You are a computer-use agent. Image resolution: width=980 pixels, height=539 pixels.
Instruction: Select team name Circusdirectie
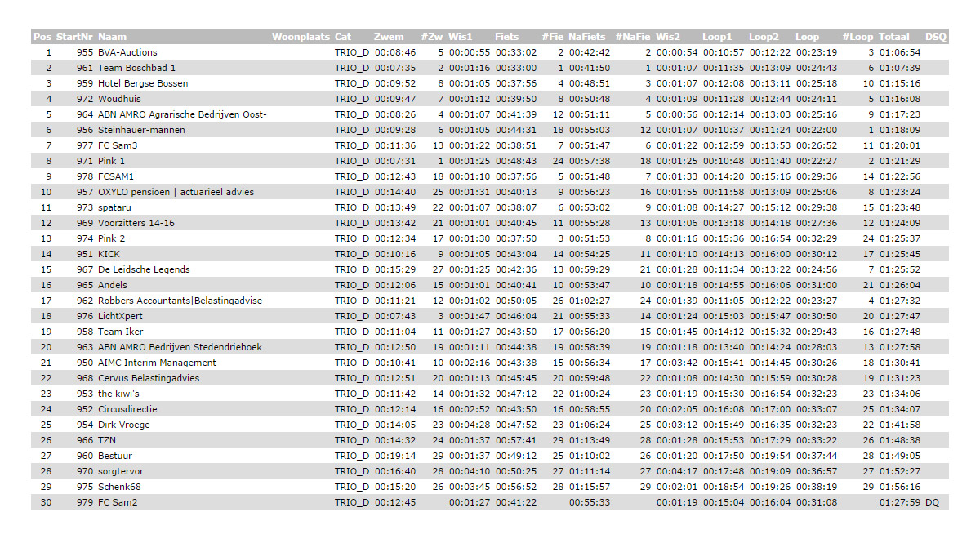click(127, 409)
